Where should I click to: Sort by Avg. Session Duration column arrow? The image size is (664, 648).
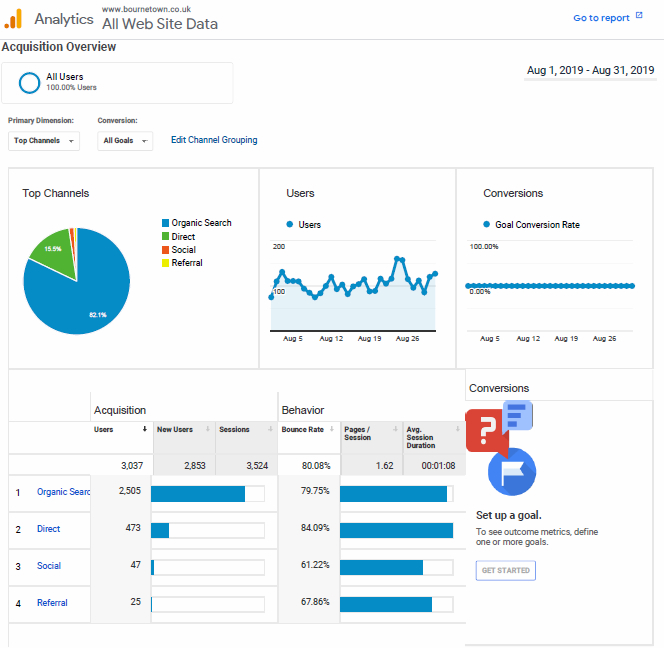point(458,429)
